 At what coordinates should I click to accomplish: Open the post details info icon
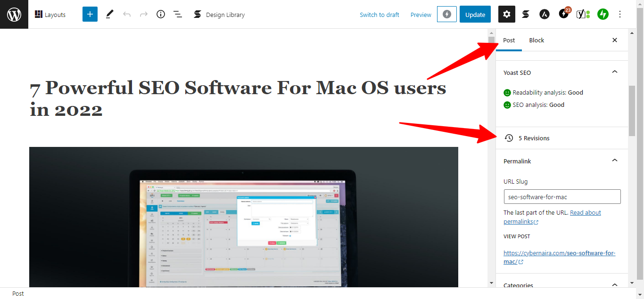(x=161, y=14)
